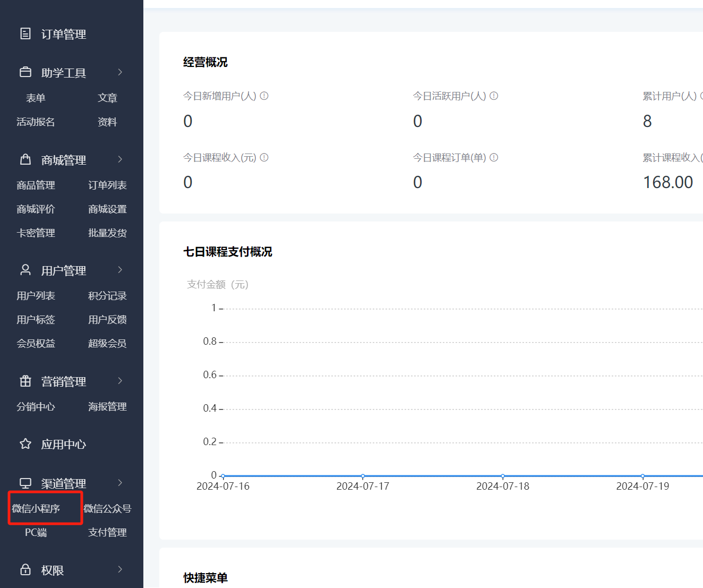
Task: Open 会员权益 page
Action: 36,344
